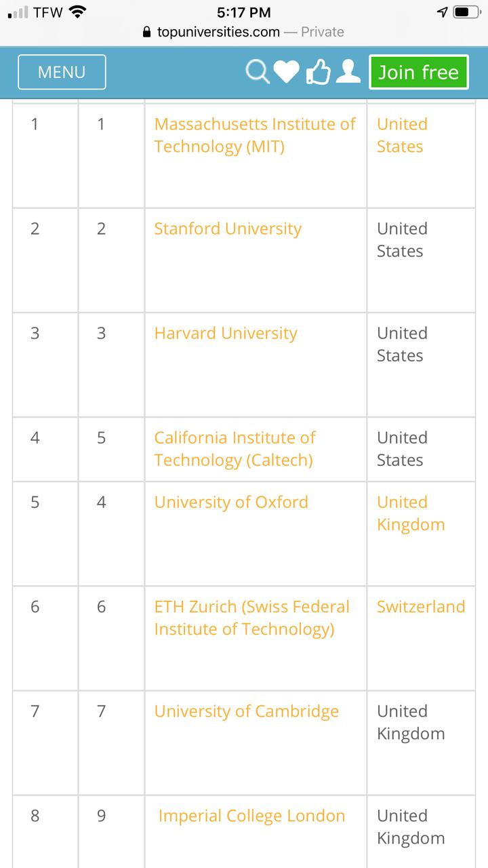
Task: Tap the topuniversities.com address field
Action: tap(244, 32)
